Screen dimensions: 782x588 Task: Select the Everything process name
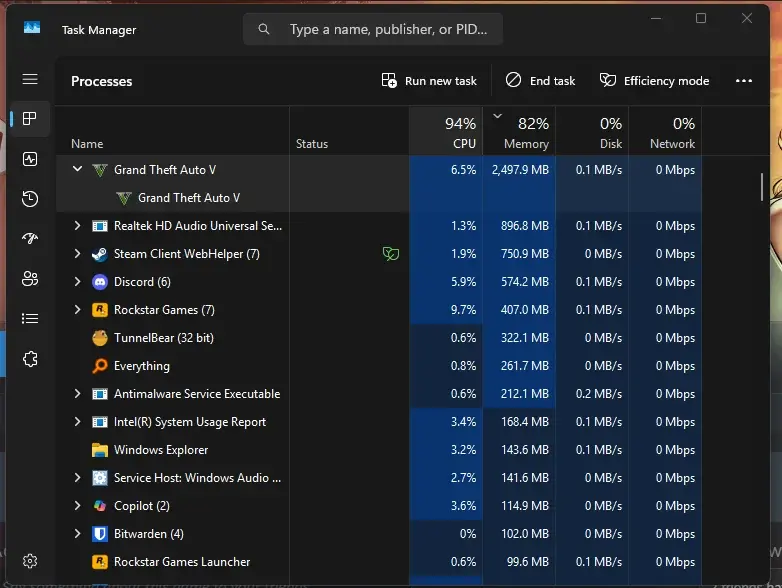click(x=142, y=366)
